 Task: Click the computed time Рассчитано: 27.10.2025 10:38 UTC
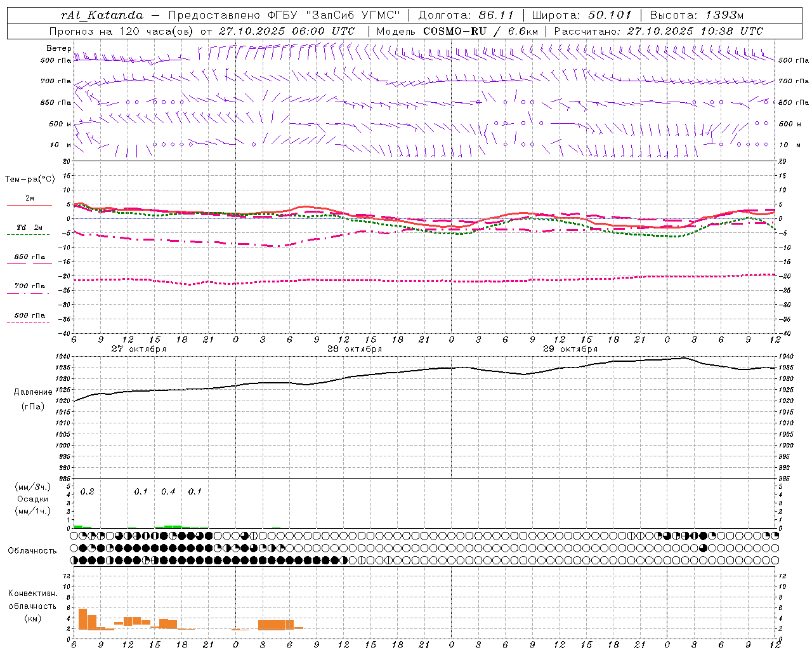pos(658,31)
